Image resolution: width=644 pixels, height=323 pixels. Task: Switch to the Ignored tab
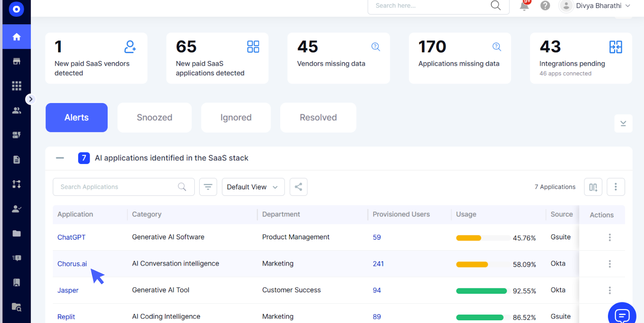coord(236,117)
